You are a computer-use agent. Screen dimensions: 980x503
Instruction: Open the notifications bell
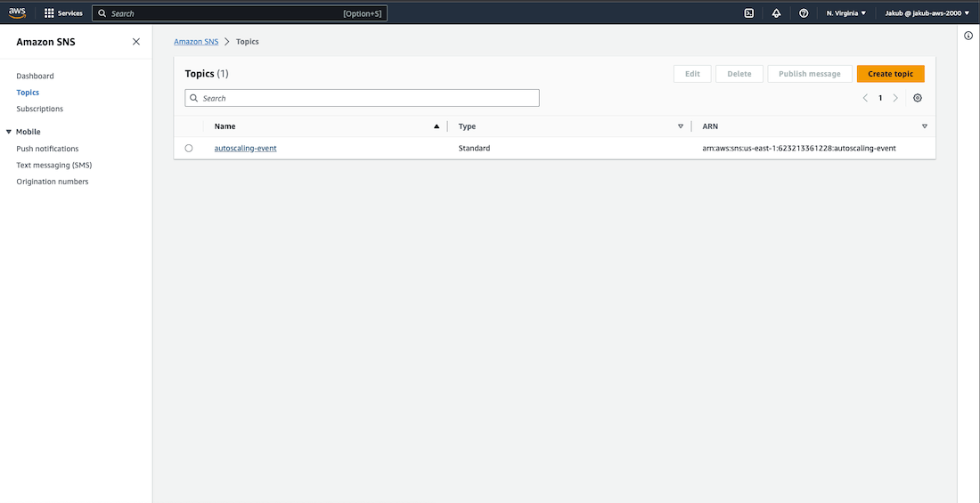click(x=776, y=13)
